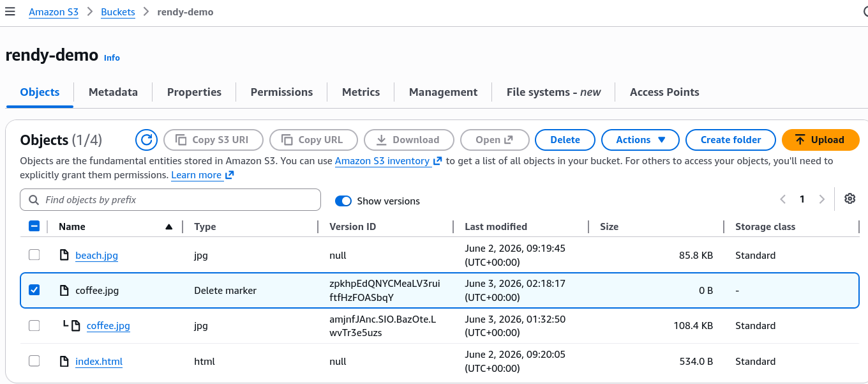Click June 3, 2026, 02:18:17 timestamp
This screenshot has width=868, height=384.
tap(515, 290)
